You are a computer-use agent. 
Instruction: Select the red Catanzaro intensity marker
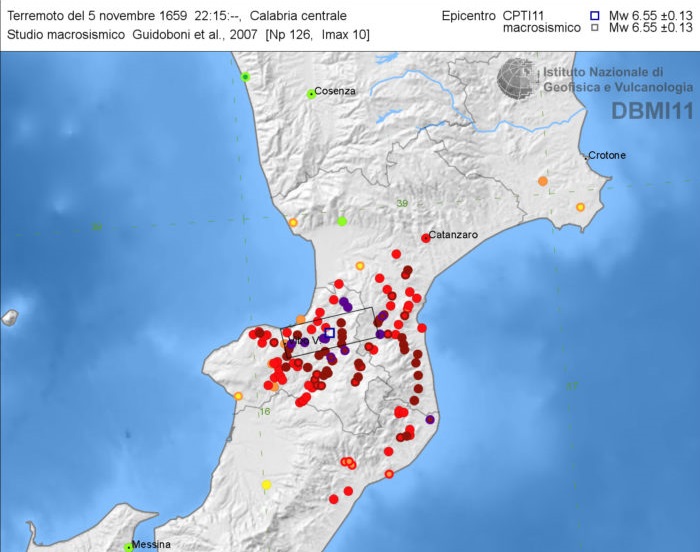(426, 238)
